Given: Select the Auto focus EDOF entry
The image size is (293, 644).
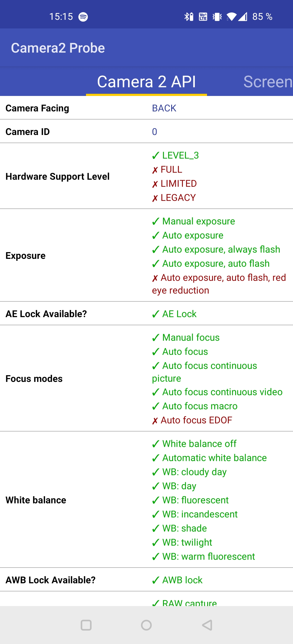Looking at the screenshot, I should pos(192,420).
